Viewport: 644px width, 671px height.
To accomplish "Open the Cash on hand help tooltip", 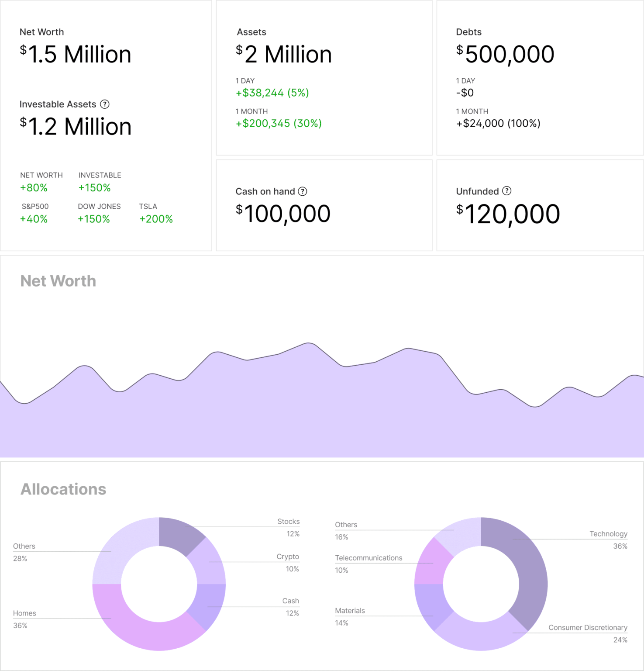I will point(302,191).
